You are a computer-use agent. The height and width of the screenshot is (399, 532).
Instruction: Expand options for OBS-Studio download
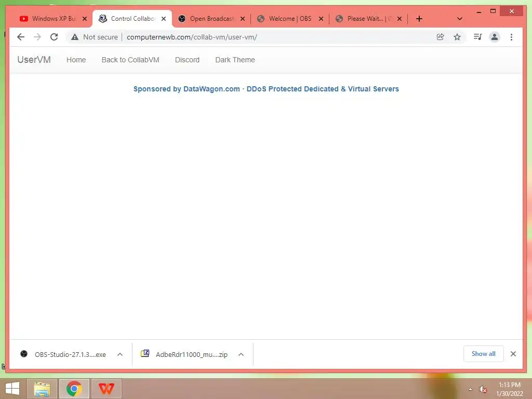click(x=120, y=354)
